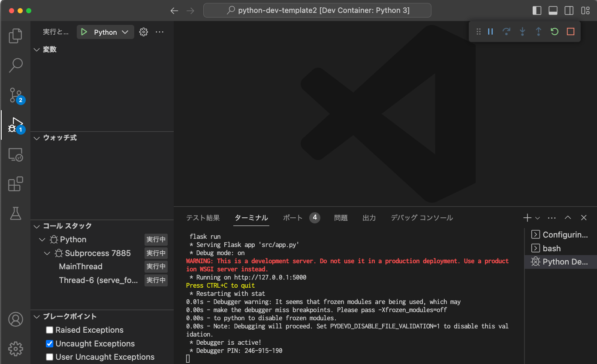Click Step Into in debug toolbar
Viewport: 597px width, 364px height.
(522, 32)
